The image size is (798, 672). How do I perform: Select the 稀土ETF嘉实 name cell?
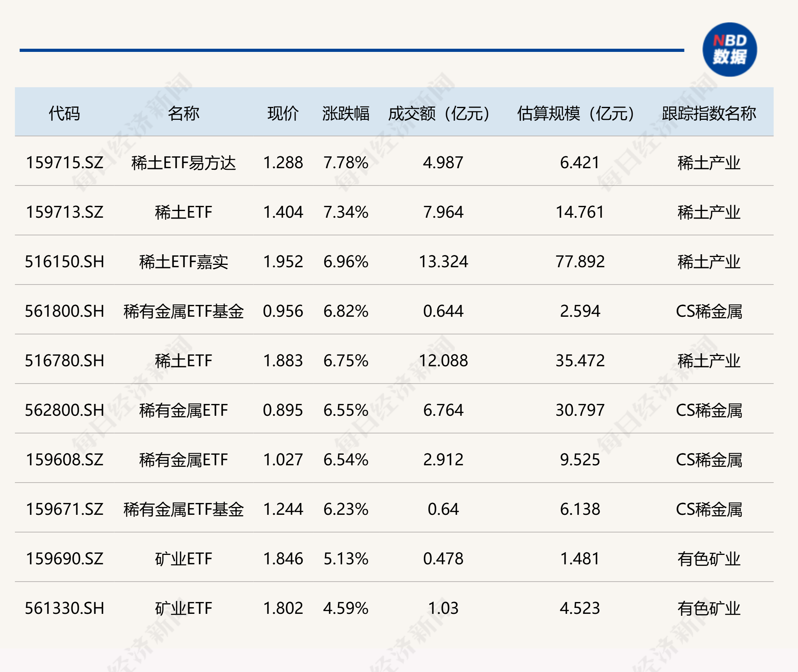[x=183, y=262]
